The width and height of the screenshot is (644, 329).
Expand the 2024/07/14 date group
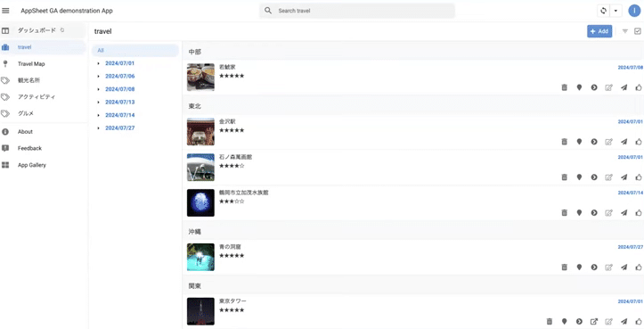tap(99, 115)
